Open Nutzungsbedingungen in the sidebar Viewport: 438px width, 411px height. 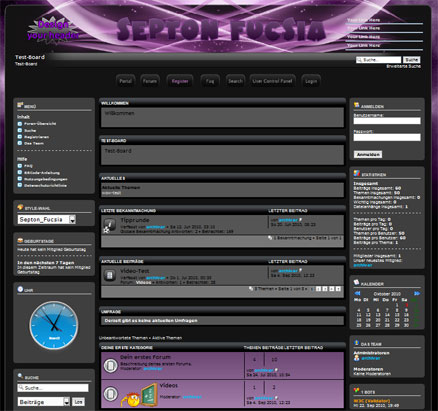click(x=46, y=179)
